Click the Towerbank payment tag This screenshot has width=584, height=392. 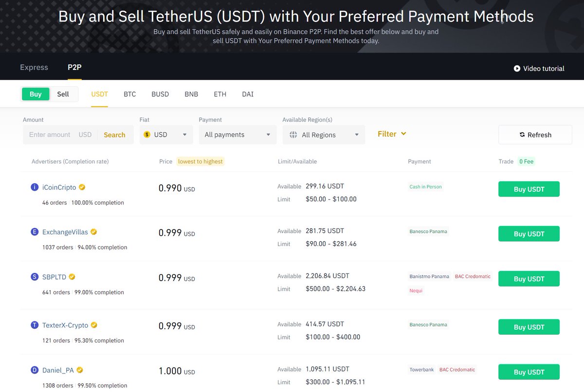click(422, 370)
